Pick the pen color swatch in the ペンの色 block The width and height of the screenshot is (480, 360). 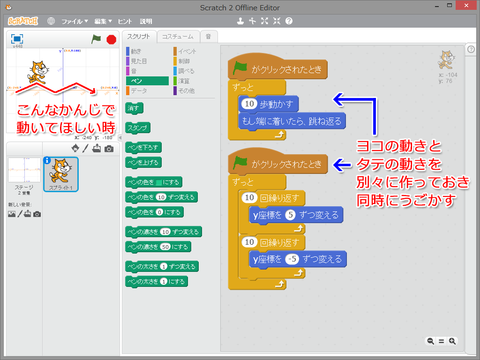[x=159, y=182]
